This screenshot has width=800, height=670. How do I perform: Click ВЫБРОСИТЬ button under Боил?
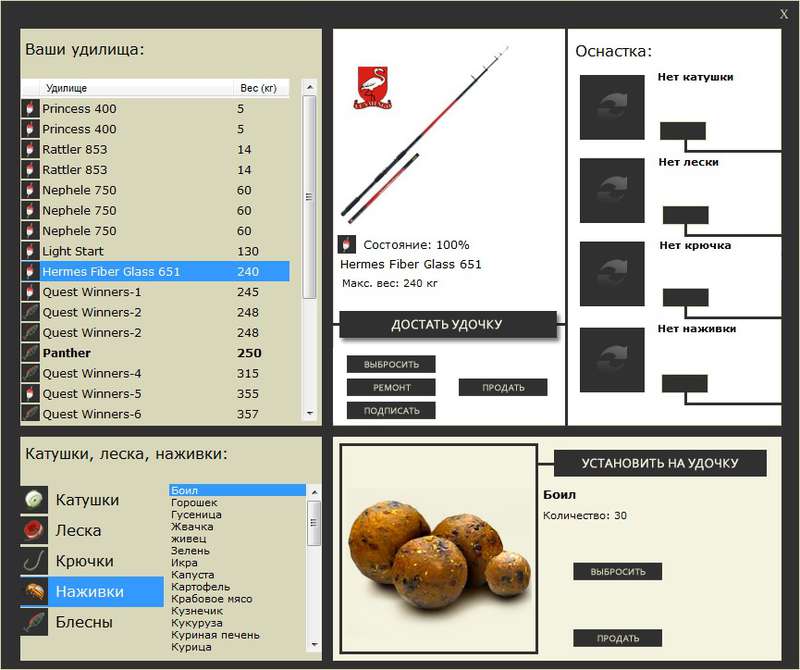tap(617, 572)
